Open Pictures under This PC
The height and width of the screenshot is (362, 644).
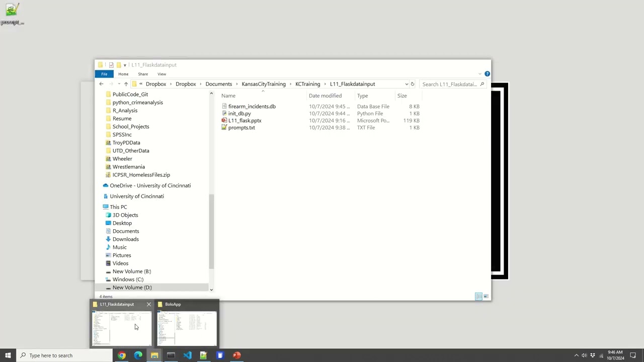(121, 255)
